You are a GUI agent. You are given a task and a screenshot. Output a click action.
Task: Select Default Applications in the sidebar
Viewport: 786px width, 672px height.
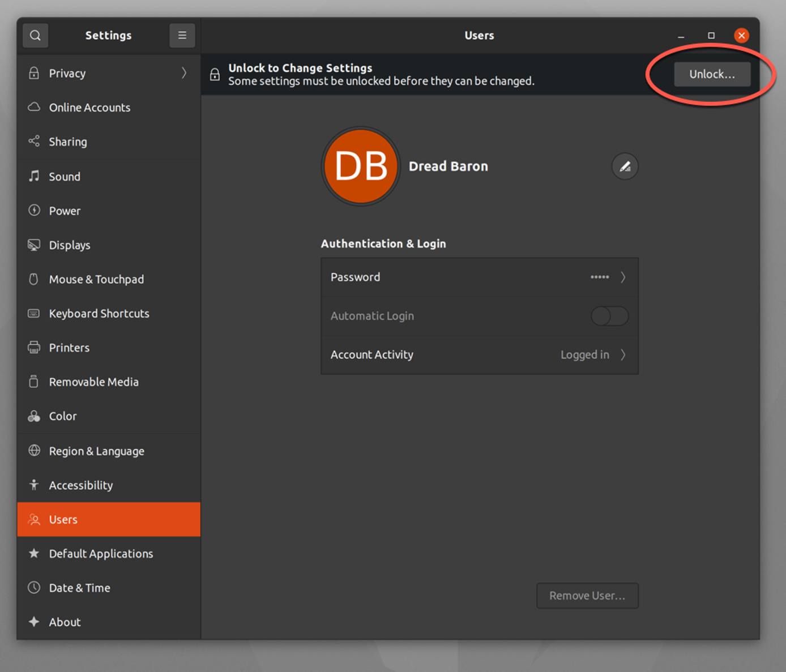(x=101, y=553)
